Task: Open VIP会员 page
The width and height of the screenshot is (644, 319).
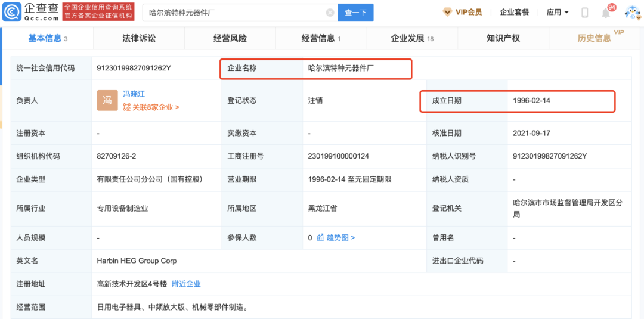Action: click(468, 13)
